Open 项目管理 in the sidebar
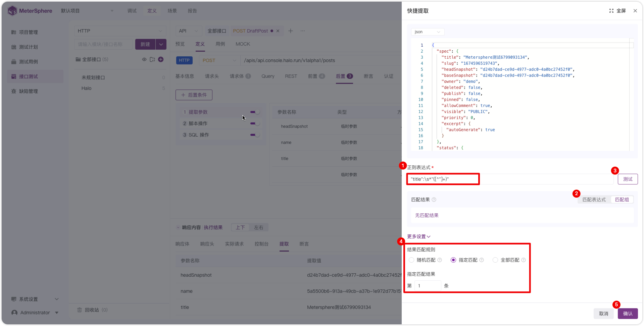Viewport: 644px width, 326px height. 35,32
